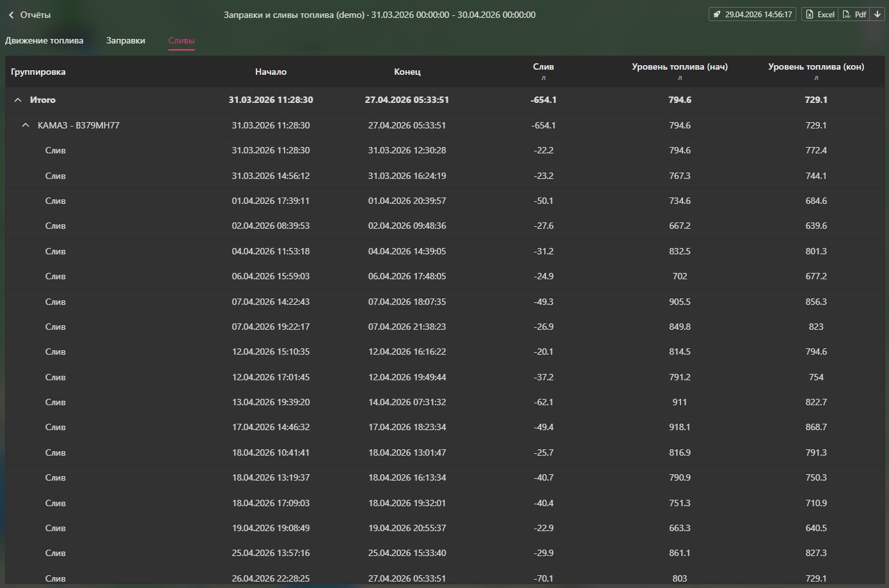Switch to the Движение топлива tab

coord(44,40)
